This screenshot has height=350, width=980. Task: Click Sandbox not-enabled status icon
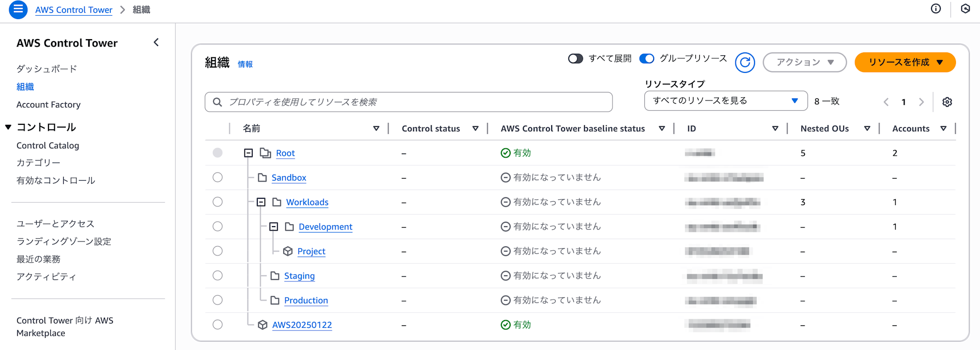coord(506,178)
